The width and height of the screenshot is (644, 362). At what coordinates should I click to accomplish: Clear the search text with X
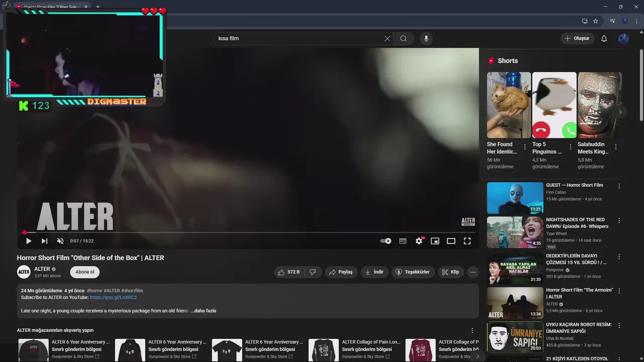pos(387,39)
